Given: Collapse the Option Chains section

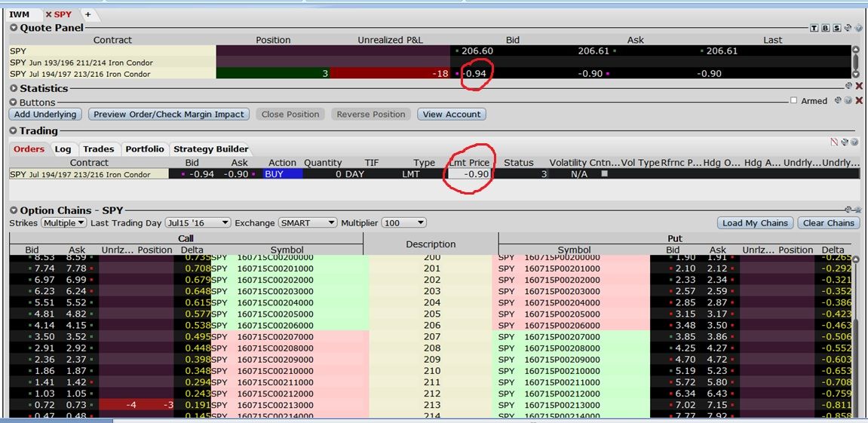Looking at the screenshot, I should click(14, 210).
